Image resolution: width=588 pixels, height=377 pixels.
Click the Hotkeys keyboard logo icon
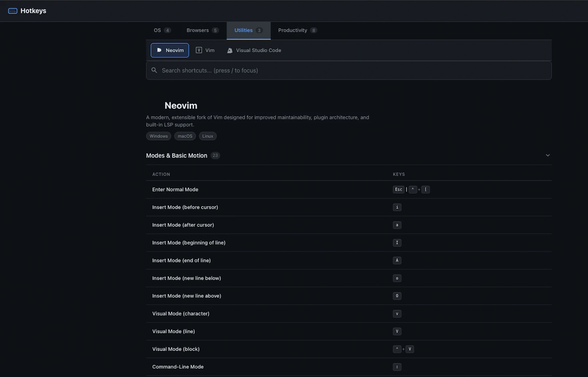point(12,11)
